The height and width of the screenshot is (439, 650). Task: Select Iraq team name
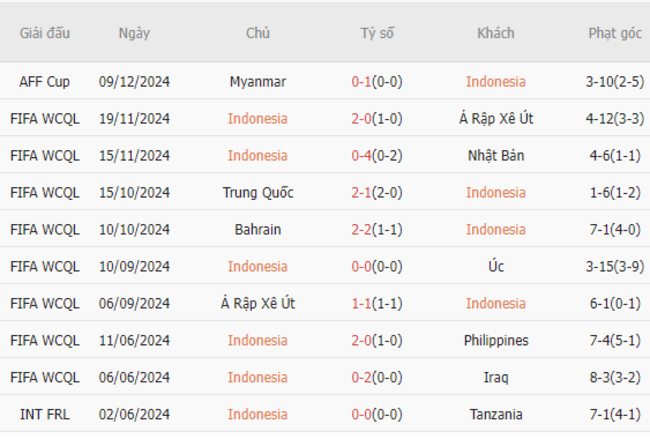(496, 377)
